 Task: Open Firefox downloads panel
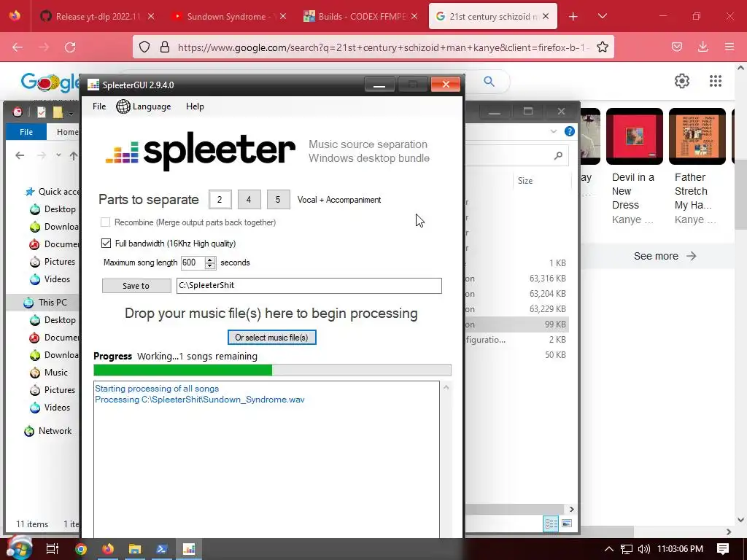click(x=703, y=47)
